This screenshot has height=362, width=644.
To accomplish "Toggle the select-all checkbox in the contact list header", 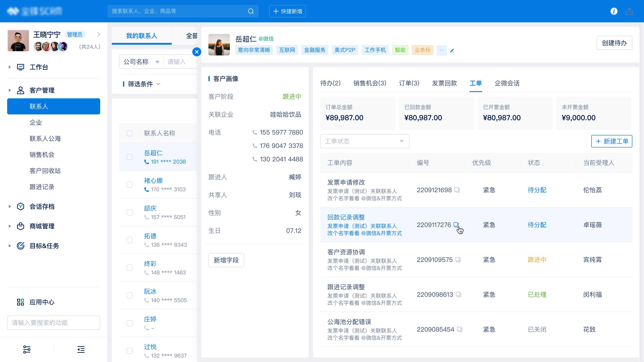I will tap(130, 133).
